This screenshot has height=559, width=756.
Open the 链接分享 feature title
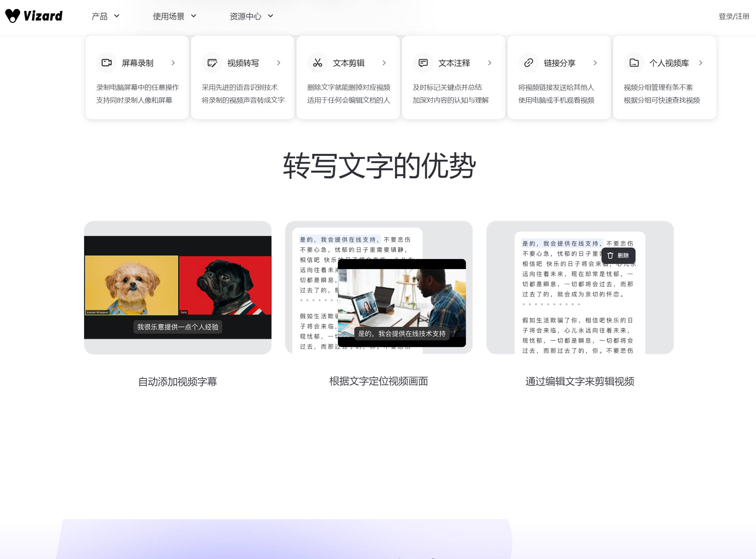559,63
